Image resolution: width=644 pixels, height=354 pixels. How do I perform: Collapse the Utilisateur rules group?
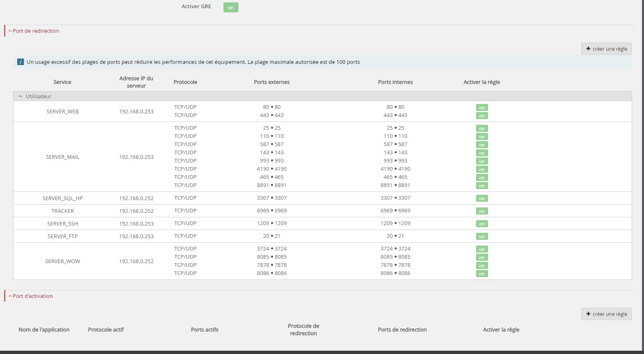(20, 97)
